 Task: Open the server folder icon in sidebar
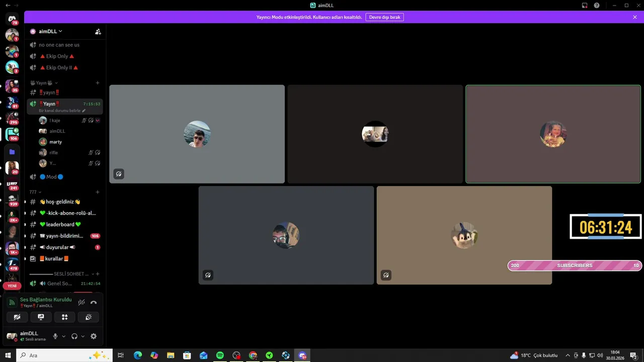click(x=12, y=152)
